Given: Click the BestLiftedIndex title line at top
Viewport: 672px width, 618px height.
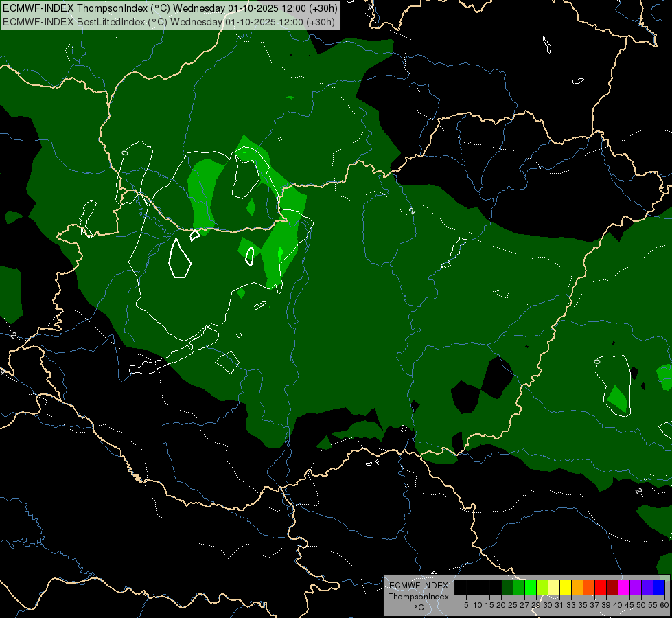Looking at the screenshot, I should coord(168,21).
